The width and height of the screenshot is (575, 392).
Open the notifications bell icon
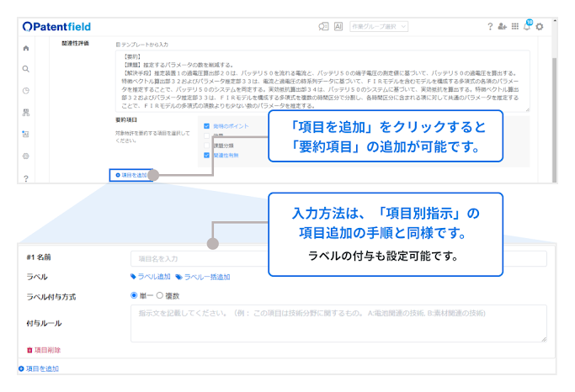[527, 27]
